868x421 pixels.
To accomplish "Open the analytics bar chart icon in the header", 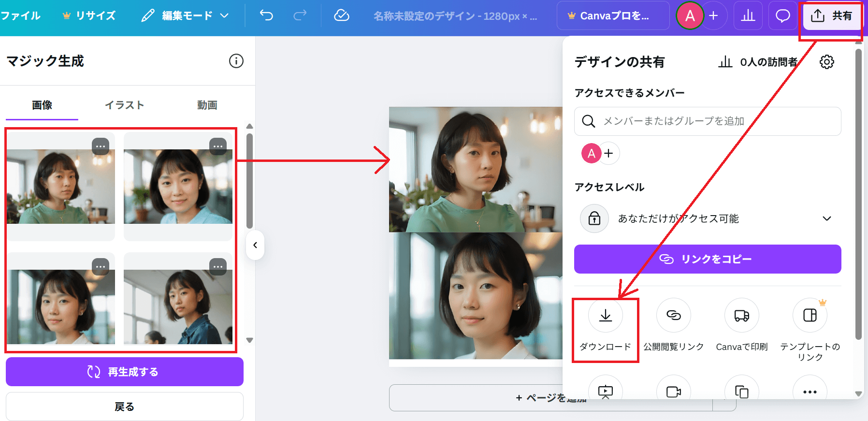I will click(748, 15).
